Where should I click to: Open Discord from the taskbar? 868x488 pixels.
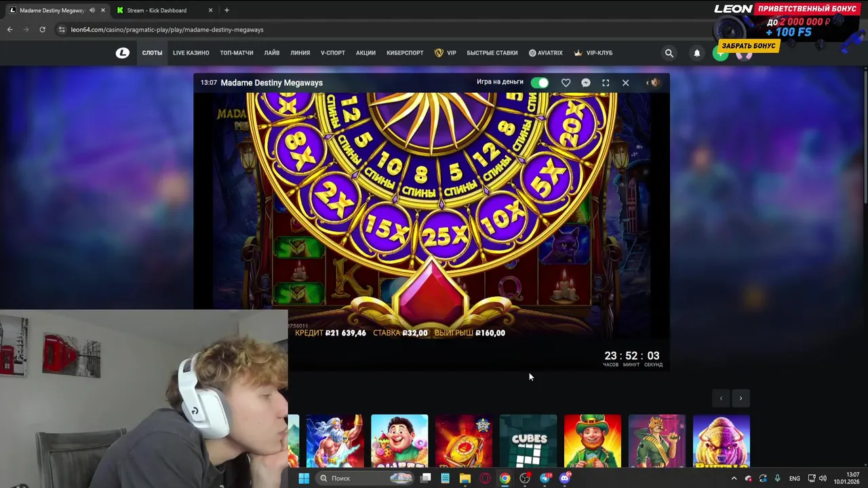565,479
